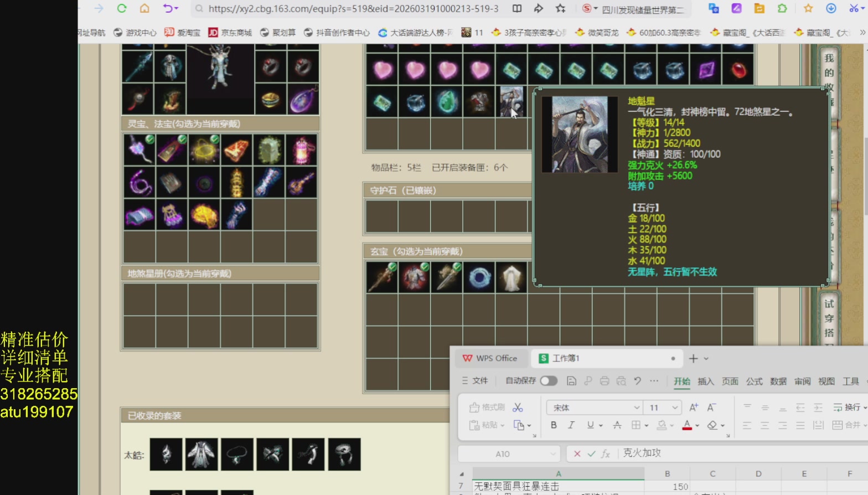Click the insert function fx icon
Image resolution: width=868 pixels, height=495 pixels.
[606, 453]
